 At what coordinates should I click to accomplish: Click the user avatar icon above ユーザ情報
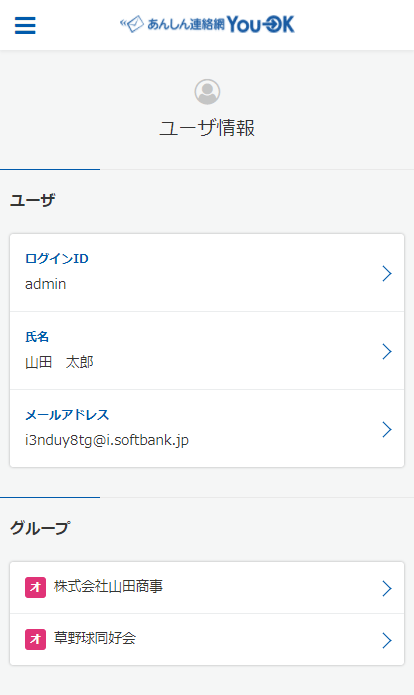coord(207,92)
